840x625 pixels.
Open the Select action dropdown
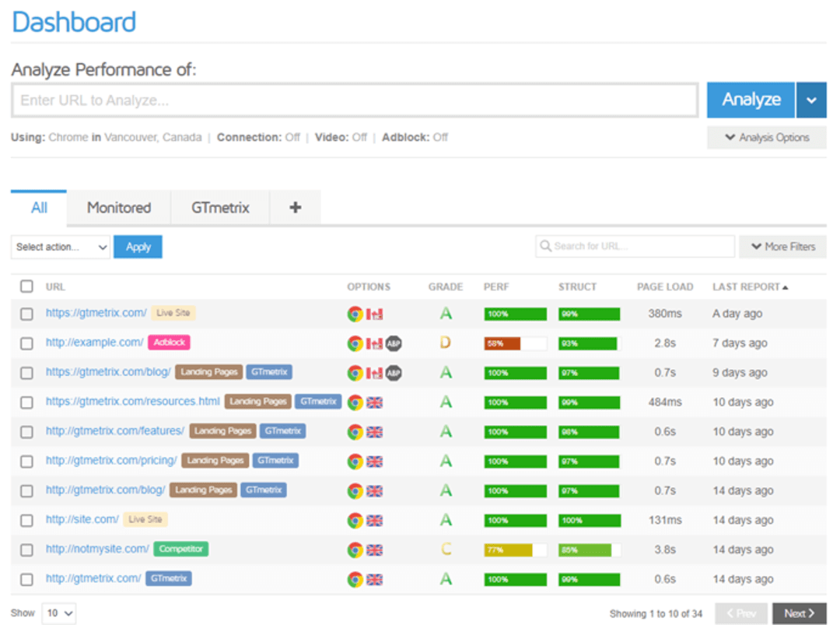60,247
